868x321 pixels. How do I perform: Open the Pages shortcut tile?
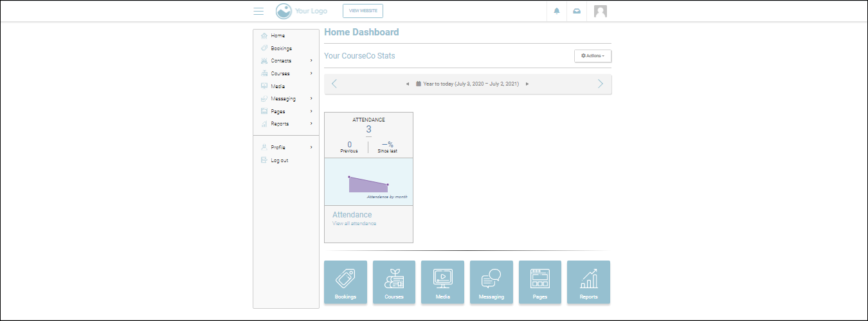(539, 282)
